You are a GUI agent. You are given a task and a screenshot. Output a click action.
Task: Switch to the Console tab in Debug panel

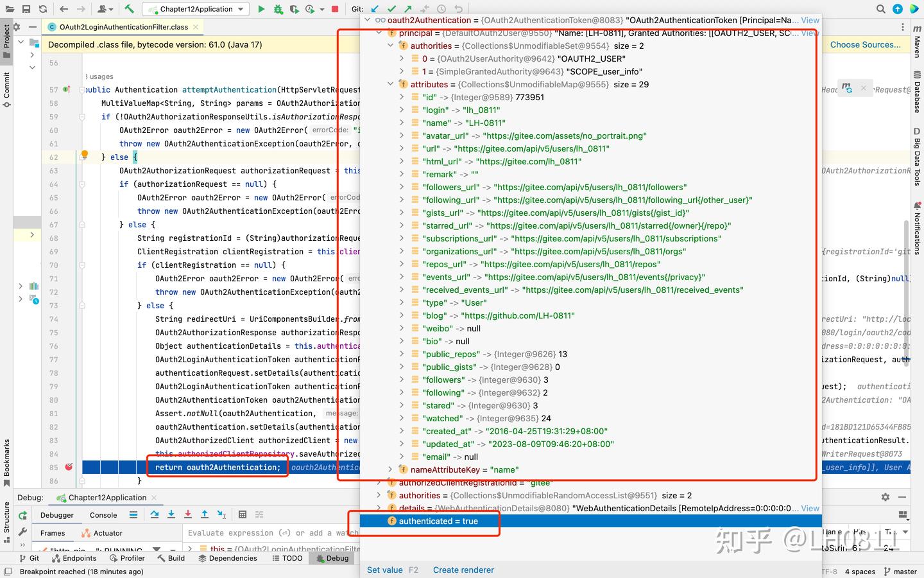tap(103, 514)
